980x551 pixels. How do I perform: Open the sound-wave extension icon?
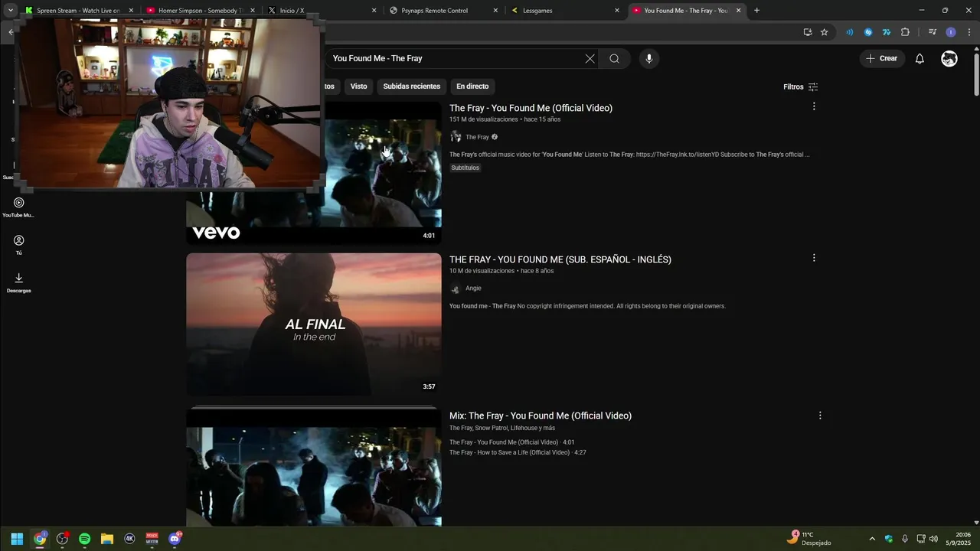click(849, 32)
